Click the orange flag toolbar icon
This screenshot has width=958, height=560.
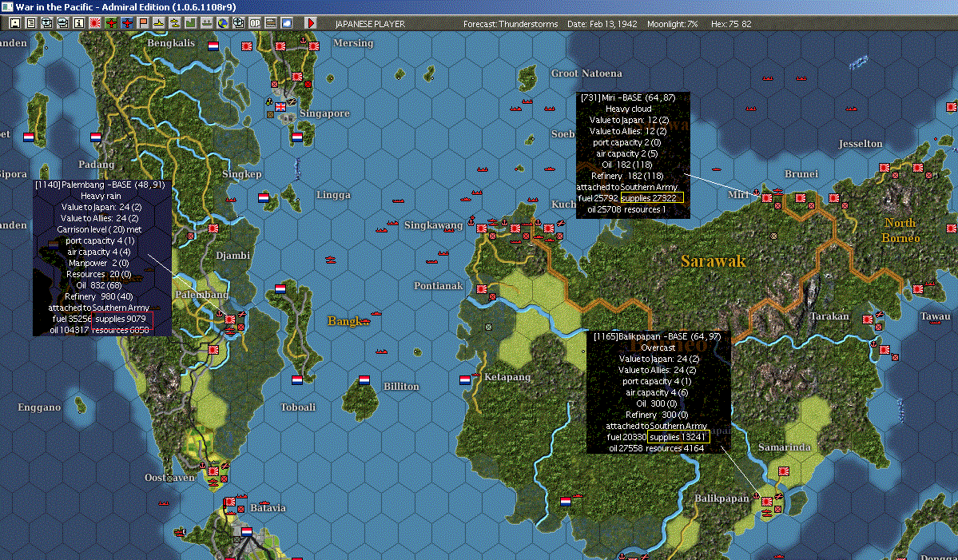click(x=143, y=23)
